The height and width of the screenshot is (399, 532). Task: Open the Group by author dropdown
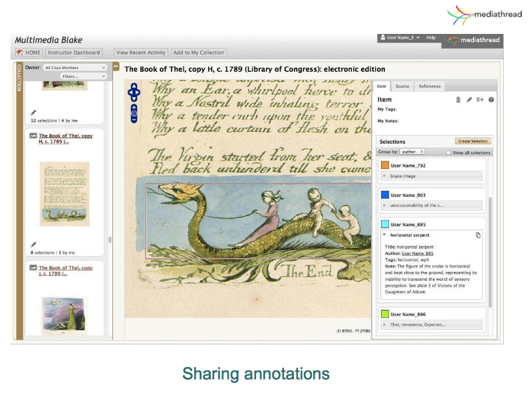[x=412, y=152]
